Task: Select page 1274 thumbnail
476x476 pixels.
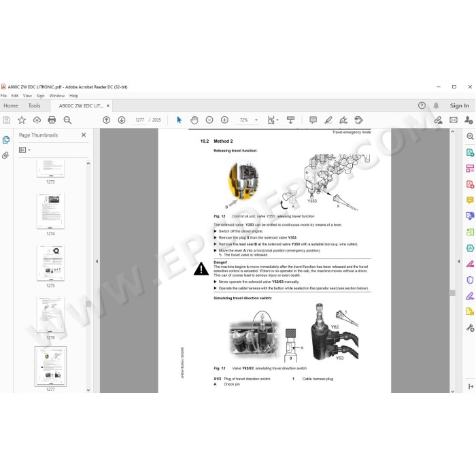Action: [50, 211]
